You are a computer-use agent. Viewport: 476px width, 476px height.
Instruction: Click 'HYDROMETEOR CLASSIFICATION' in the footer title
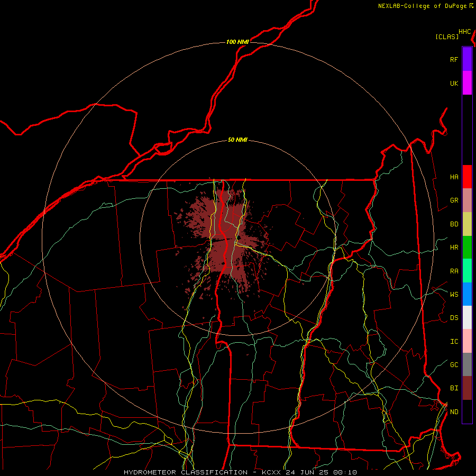click(186, 472)
